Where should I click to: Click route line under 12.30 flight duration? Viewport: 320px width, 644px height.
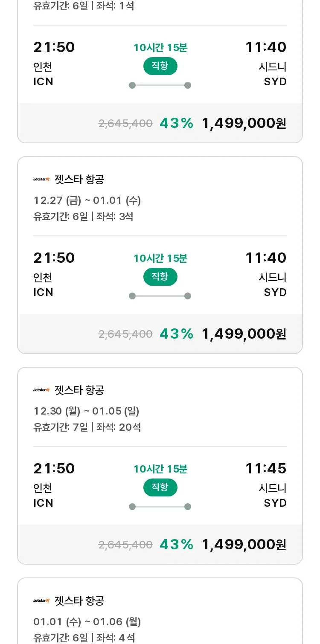(160, 507)
